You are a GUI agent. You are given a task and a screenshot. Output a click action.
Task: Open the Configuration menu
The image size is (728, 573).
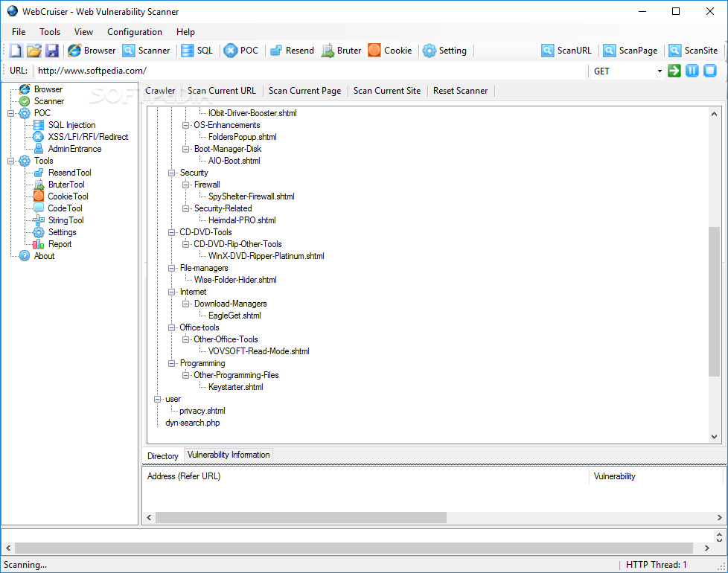135,32
